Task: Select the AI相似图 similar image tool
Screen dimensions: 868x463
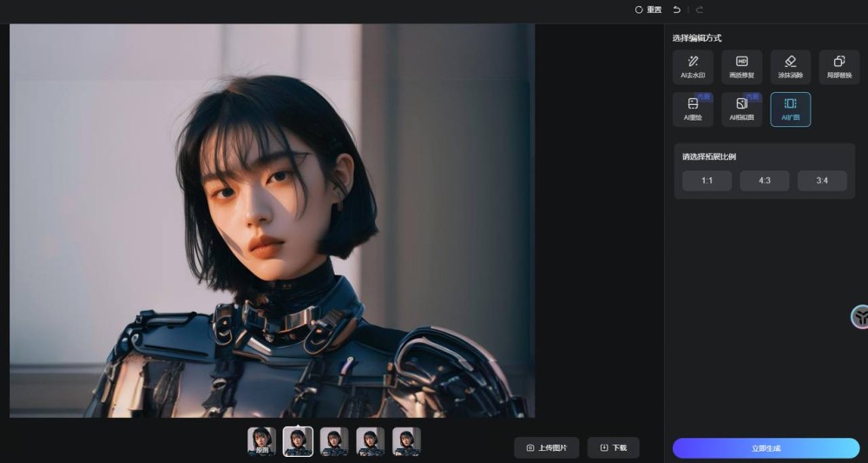Action: [x=742, y=109]
